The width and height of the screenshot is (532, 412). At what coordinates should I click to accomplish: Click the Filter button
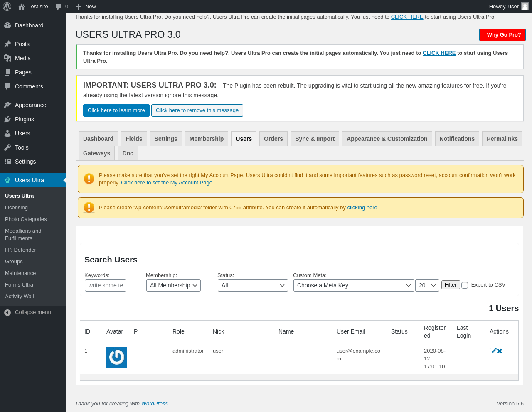[x=451, y=285]
